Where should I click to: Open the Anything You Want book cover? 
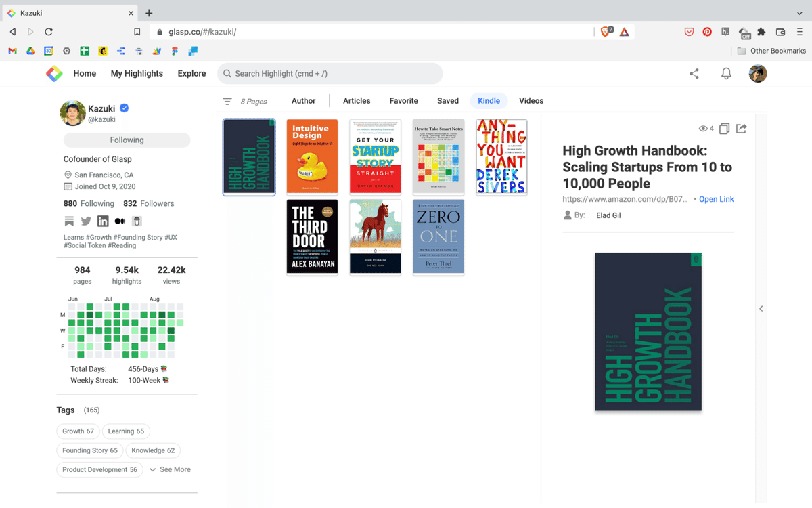501,157
